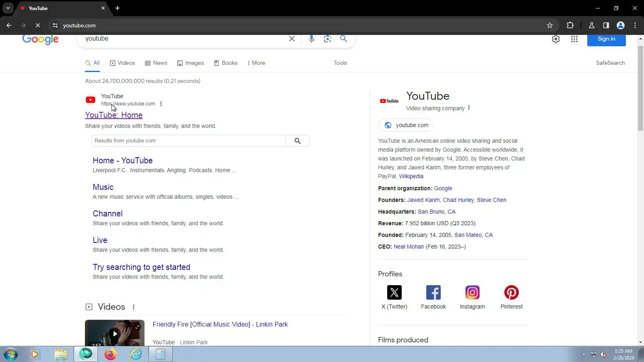Switch to the News results tab
Image resolution: width=644 pixels, height=362 pixels.
point(156,63)
